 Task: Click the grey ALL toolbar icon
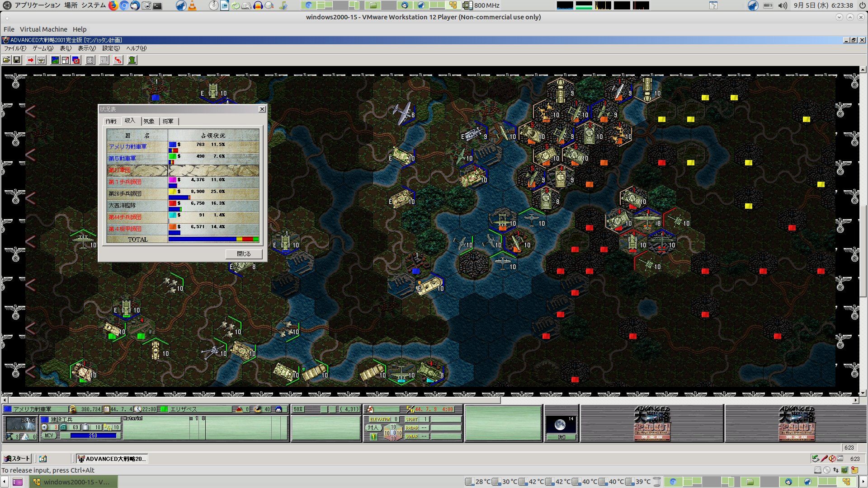point(104,60)
